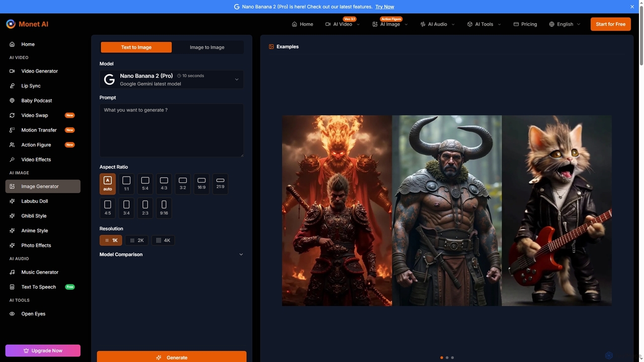Click the orange Generate button
Image resolution: width=644 pixels, height=362 pixels.
point(172,356)
